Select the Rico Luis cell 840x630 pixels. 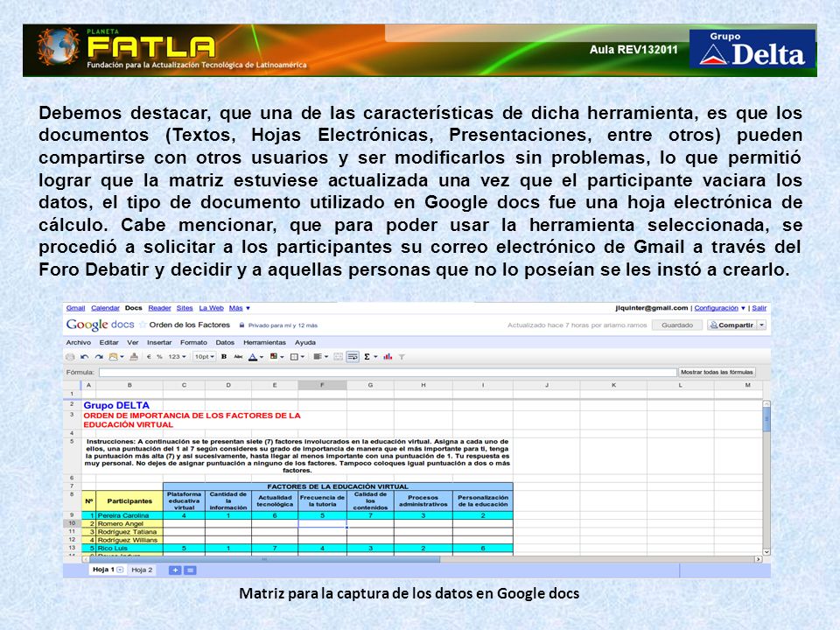pyautogui.click(x=129, y=548)
